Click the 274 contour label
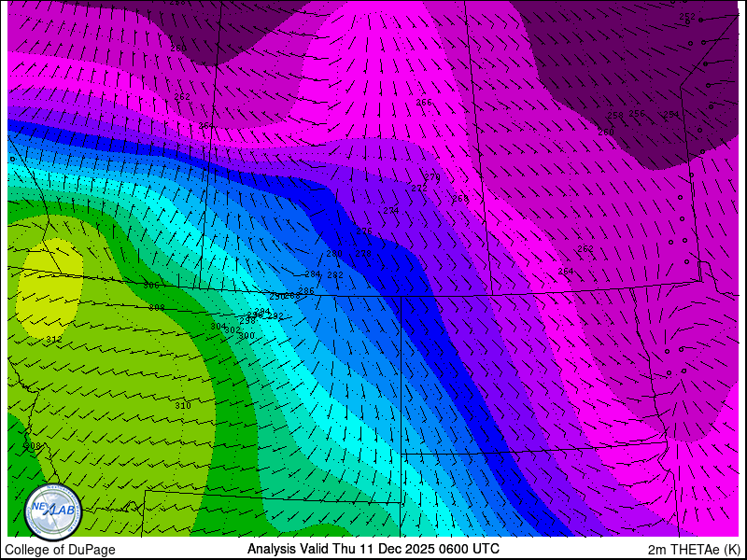This screenshot has width=747, height=560. tap(391, 211)
